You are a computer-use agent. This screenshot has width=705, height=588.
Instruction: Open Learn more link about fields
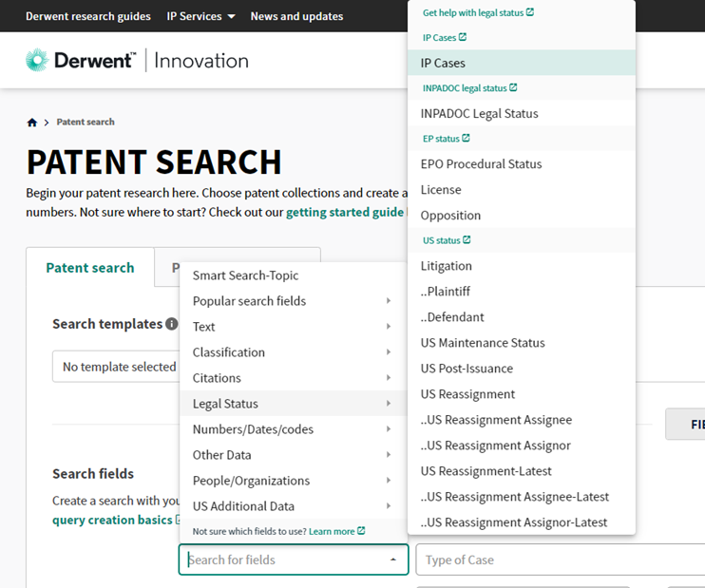tap(336, 531)
